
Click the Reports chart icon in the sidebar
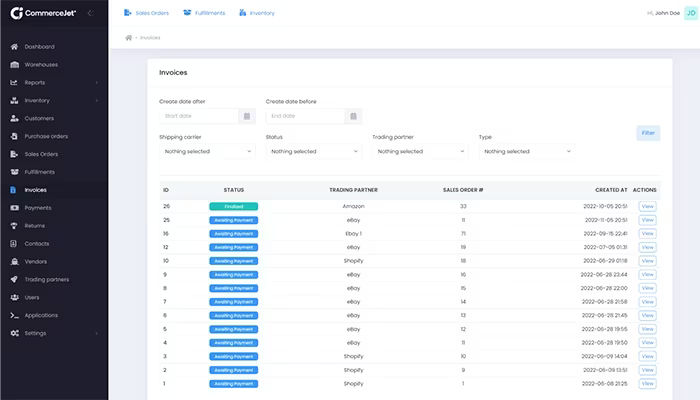pos(14,82)
